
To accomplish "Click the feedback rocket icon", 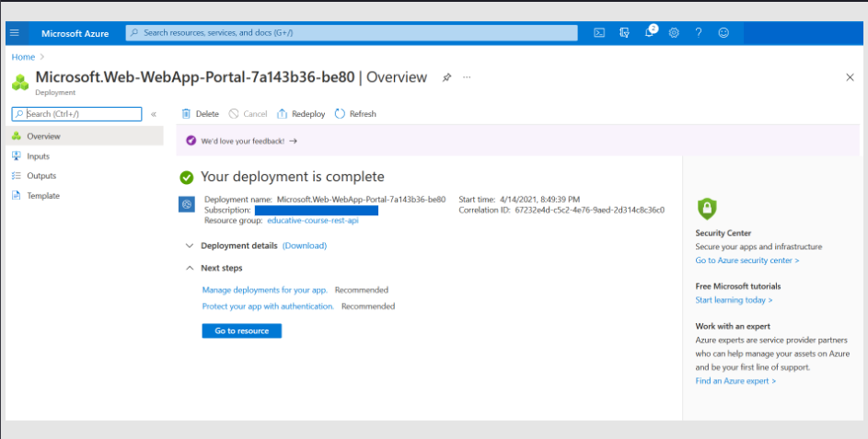I will pos(191,141).
